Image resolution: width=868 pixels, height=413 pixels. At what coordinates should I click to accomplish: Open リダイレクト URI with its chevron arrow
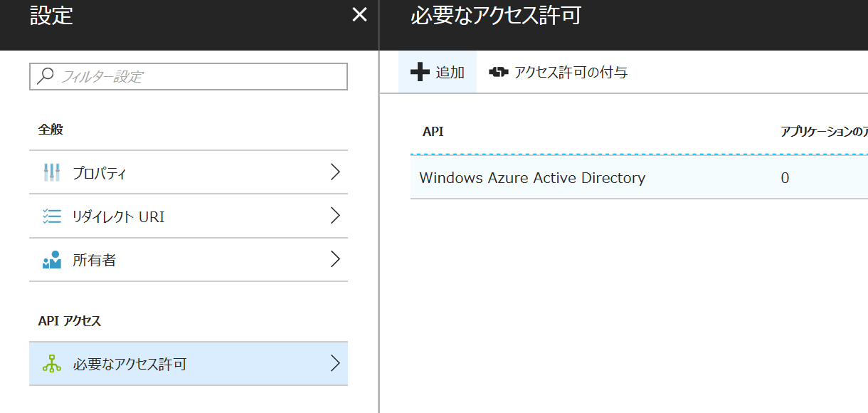pyautogui.click(x=334, y=216)
